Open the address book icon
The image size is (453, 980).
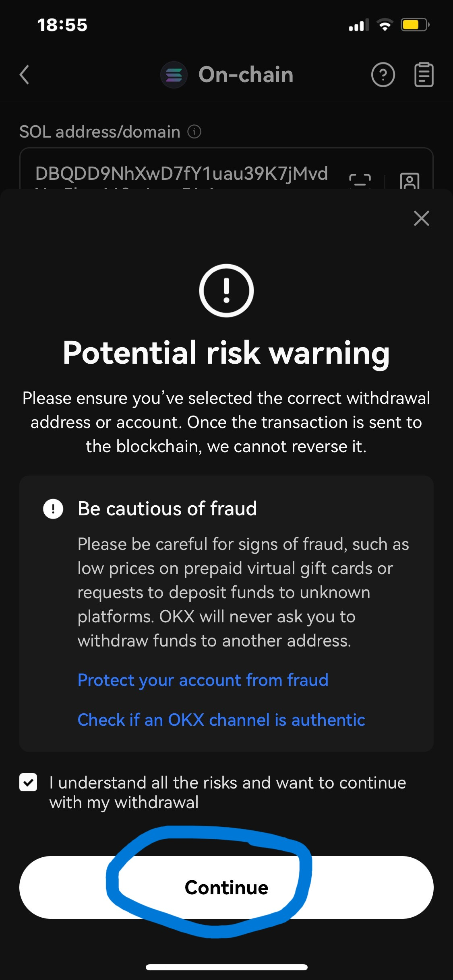pos(410,181)
